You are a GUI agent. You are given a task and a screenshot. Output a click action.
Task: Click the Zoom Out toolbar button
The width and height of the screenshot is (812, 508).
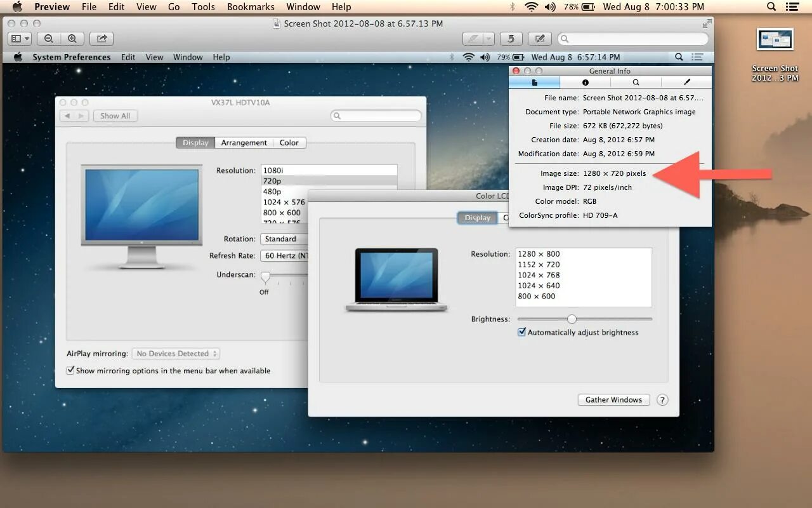pos(49,39)
